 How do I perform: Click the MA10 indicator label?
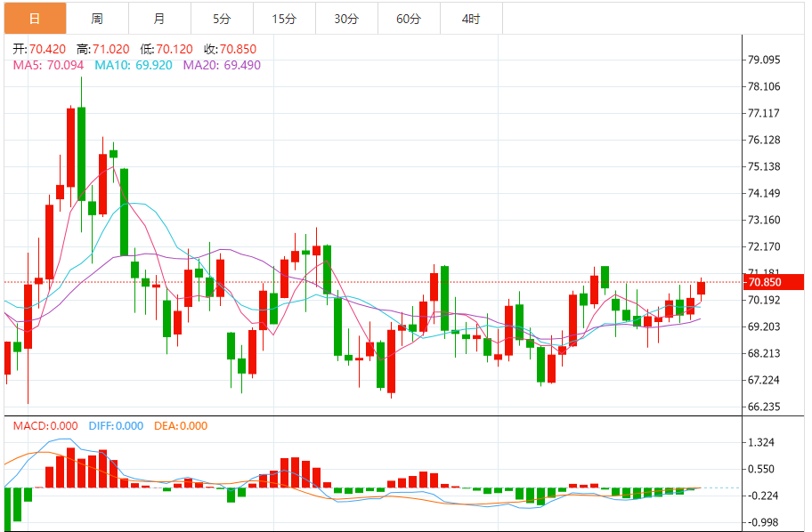(x=134, y=65)
